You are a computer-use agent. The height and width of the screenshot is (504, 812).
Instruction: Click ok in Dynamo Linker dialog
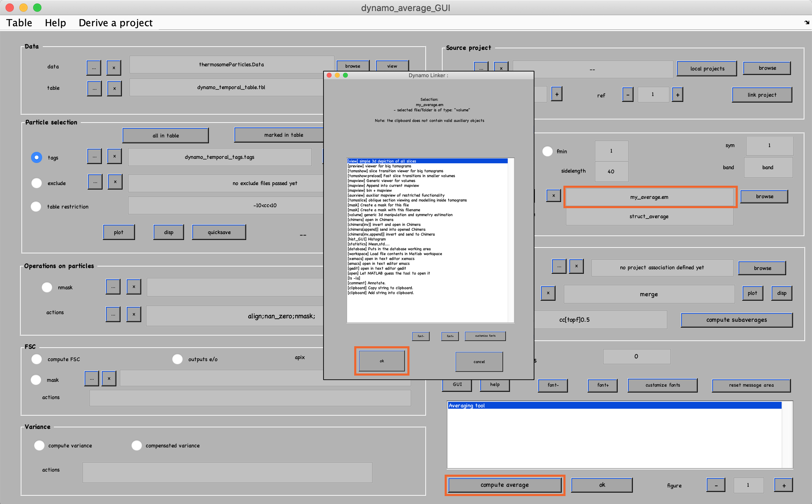[382, 361]
